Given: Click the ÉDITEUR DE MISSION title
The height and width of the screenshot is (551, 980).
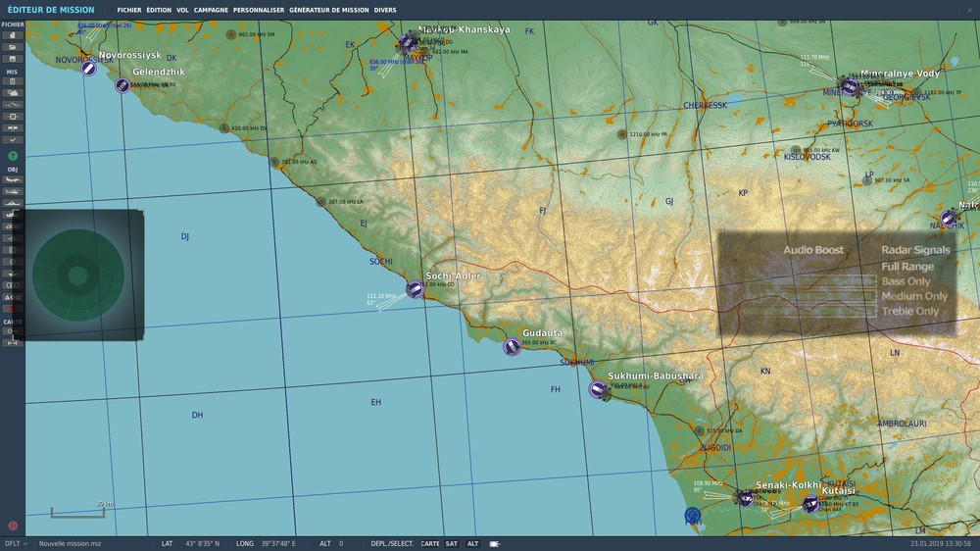Looking at the screenshot, I should pyautogui.click(x=51, y=10).
